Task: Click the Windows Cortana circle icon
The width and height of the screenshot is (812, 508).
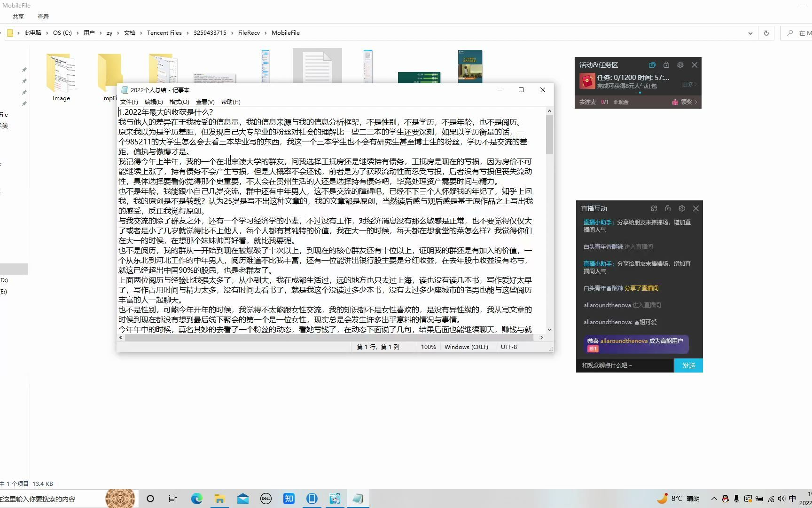Action: pos(150,499)
